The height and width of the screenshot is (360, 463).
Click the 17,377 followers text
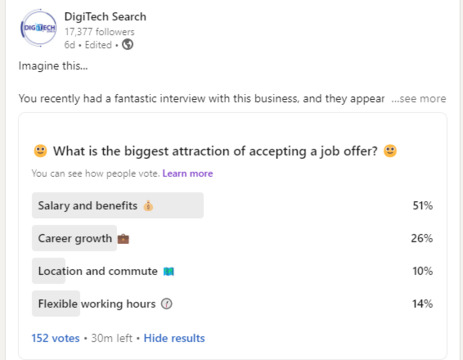click(x=99, y=32)
